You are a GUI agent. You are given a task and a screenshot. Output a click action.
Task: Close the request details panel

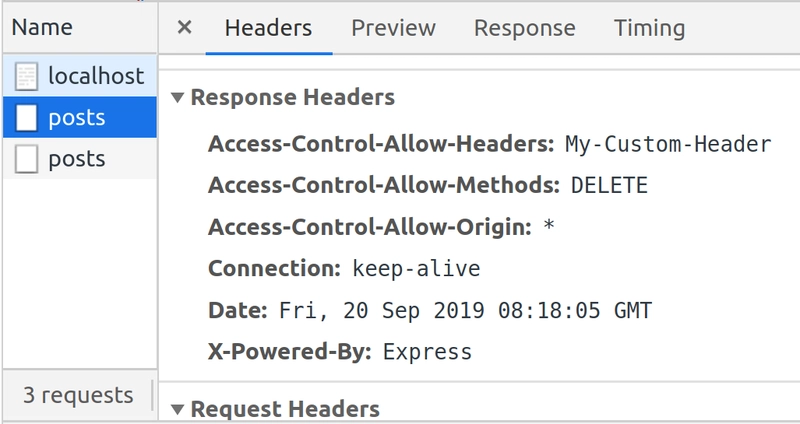[x=184, y=27]
